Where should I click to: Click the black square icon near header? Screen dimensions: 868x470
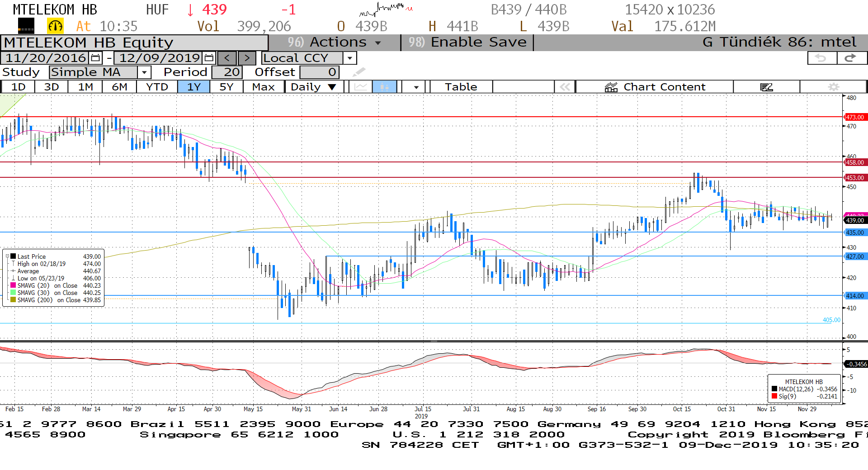(x=26, y=26)
